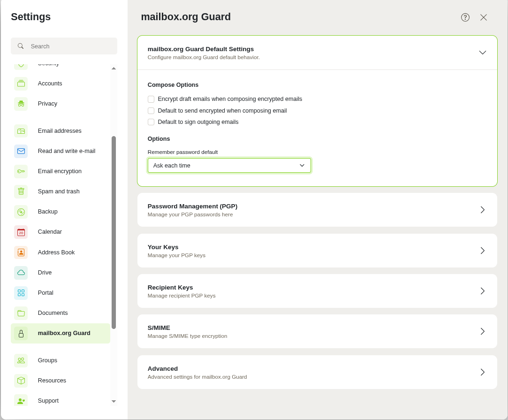Go to Calendar settings
The width and height of the screenshot is (508, 420).
tap(61, 232)
